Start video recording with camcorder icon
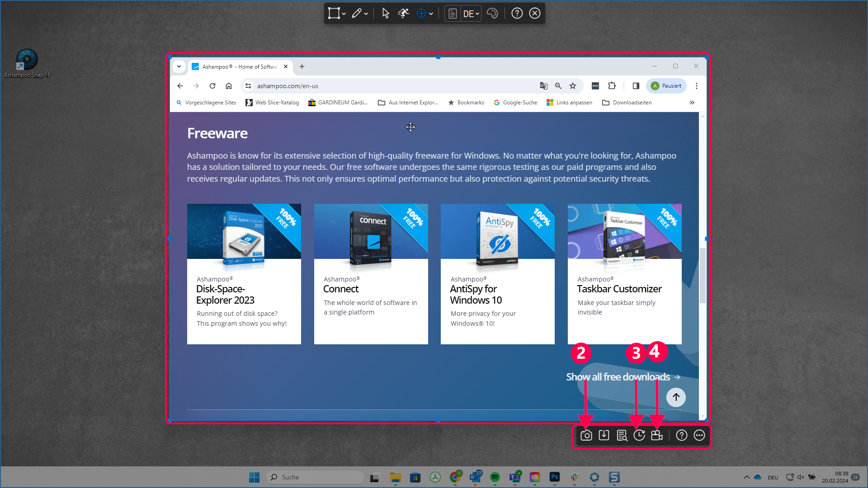868x488 pixels. pos(657,435)
